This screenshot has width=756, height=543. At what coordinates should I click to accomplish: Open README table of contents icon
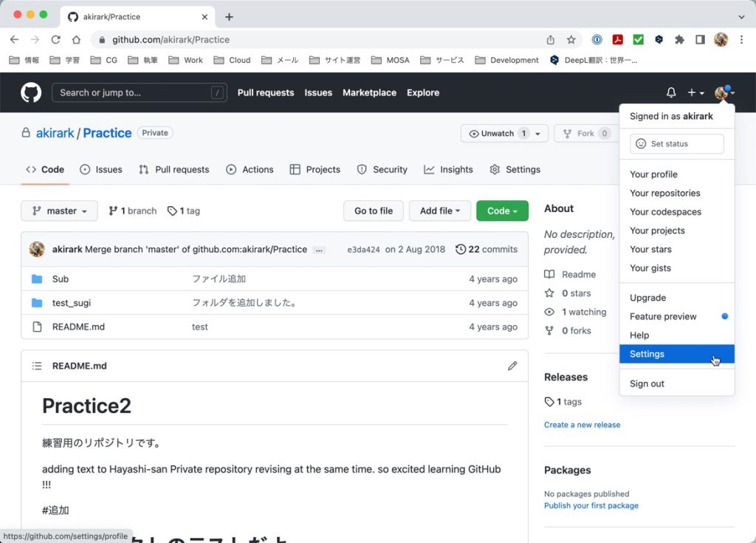pyautogui.click(x=37, y=366)
